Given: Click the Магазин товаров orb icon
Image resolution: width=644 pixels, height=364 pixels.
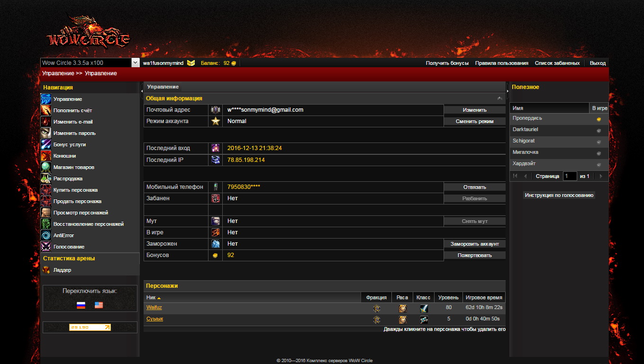Looking at the screenshot, I should (46, 167).
